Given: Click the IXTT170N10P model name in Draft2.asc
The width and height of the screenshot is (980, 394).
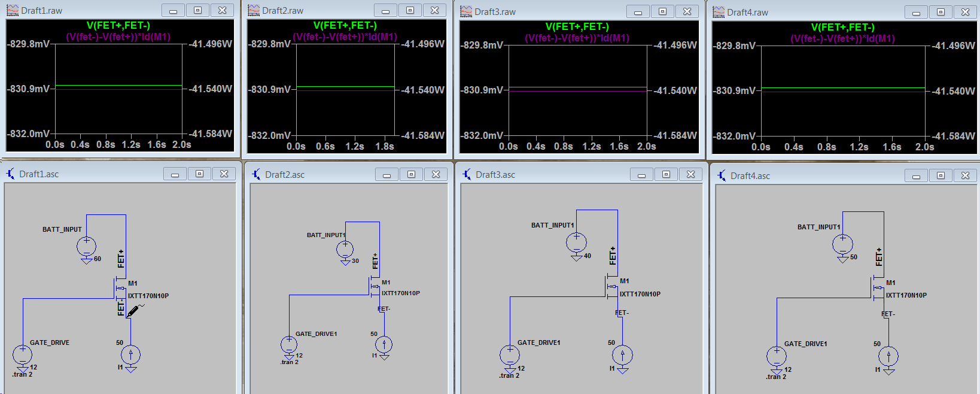Looking at the screenshot, I should tap(400, 293).
